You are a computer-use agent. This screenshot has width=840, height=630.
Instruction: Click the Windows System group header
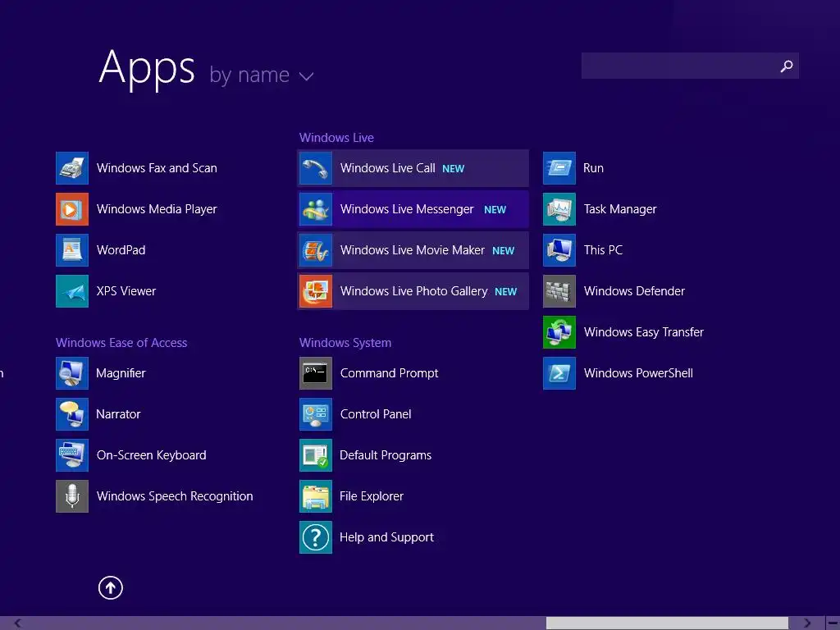click(345, 343)
